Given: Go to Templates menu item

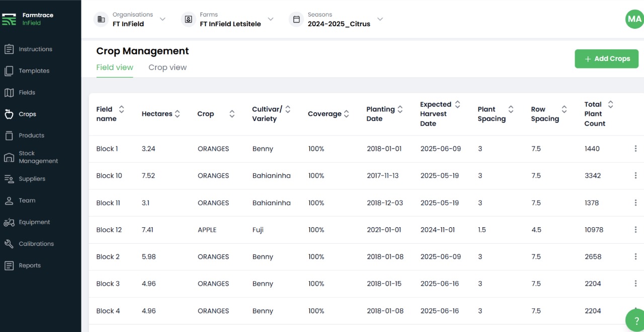Looking at the screenshot, I should [x=34, y=71].
